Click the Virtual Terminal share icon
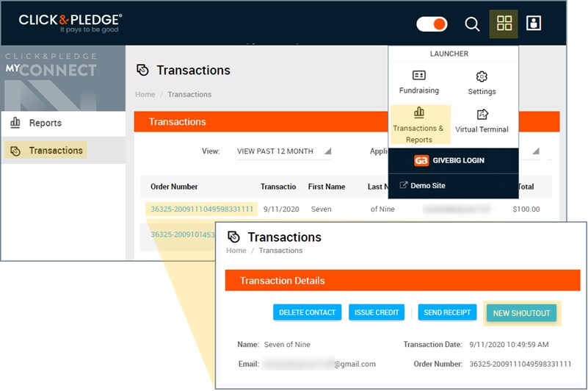This screenshot has height=391, width=588. pyautogui.click(x=482, y=114)
